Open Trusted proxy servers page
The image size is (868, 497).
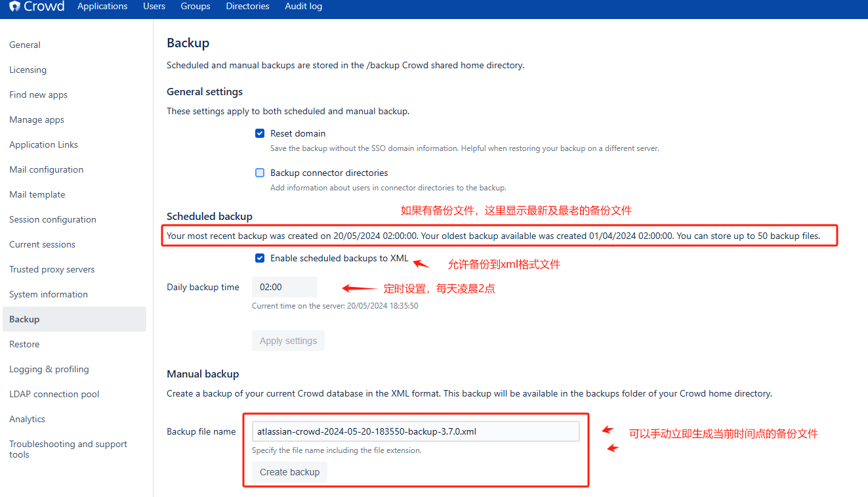coord(52,269)
